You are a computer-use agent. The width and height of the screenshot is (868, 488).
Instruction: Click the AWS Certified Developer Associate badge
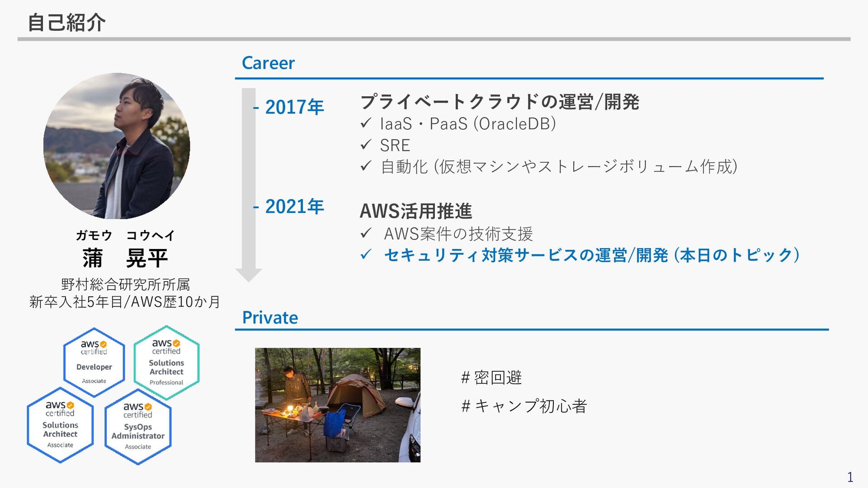(94, 362)
